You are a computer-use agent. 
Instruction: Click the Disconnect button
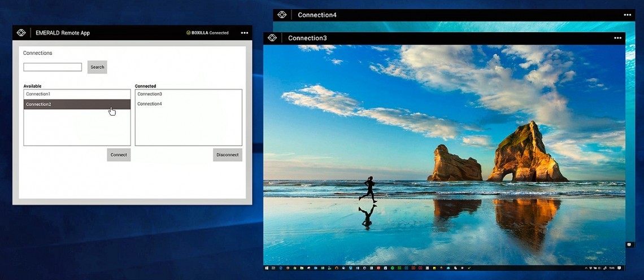[228, 155]
